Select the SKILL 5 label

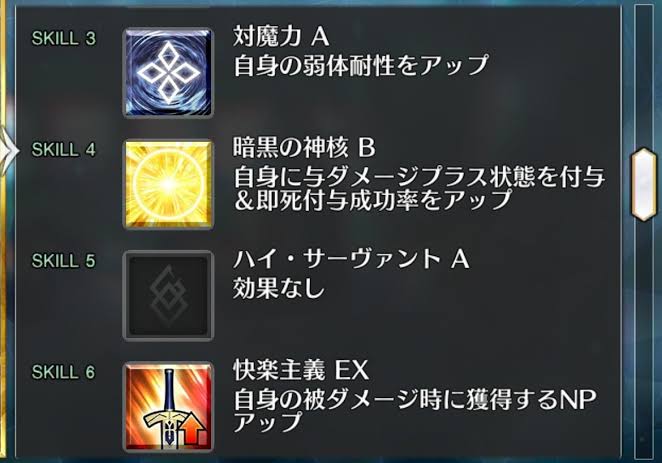[x=64, y=260]
